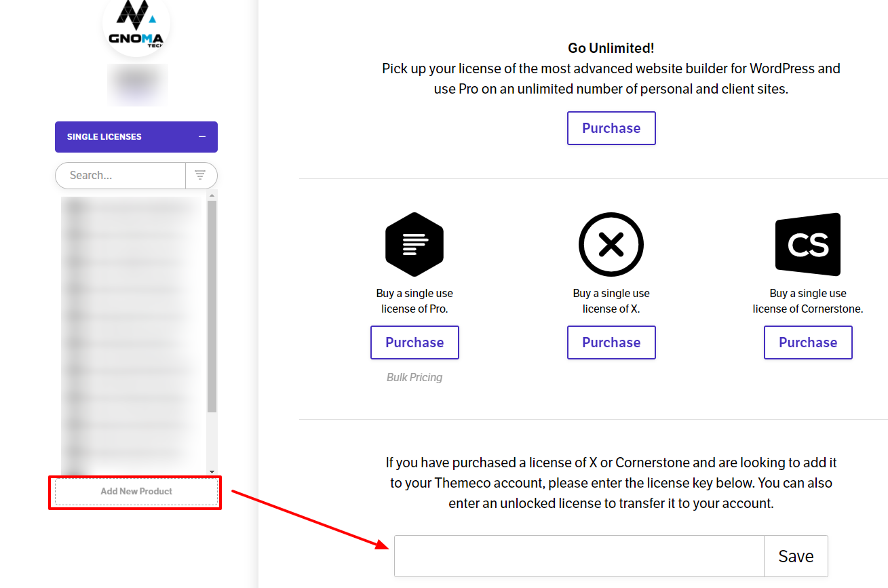Collapse Single Licenses with the minus icon
The width and height of the screenshot is (888, 588).
(201, 137)
